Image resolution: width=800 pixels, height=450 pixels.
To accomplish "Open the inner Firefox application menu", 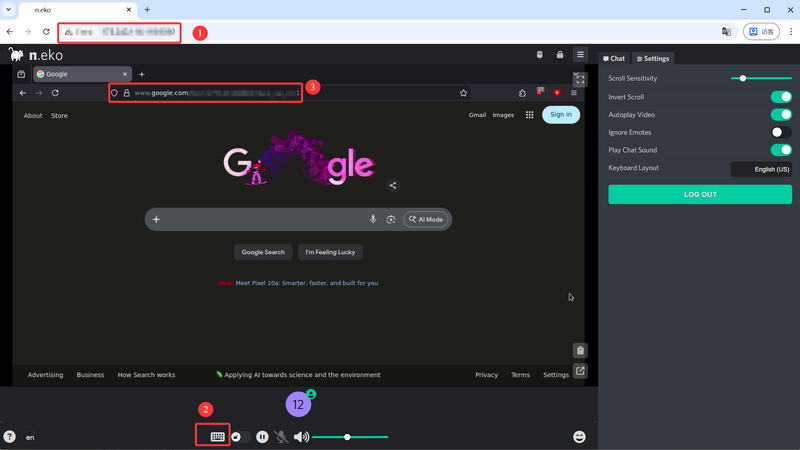I will (x=574, y=93).
